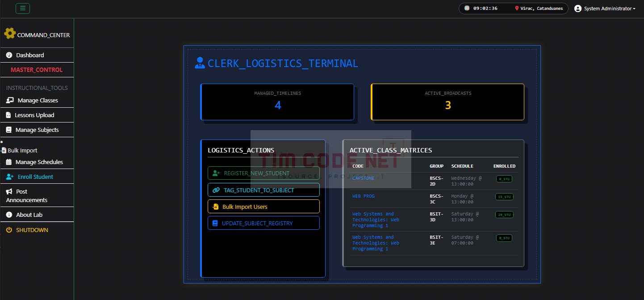Click the file icon in Bulk Import Users
Screen dimensions: 644x300
coord(216,207)
